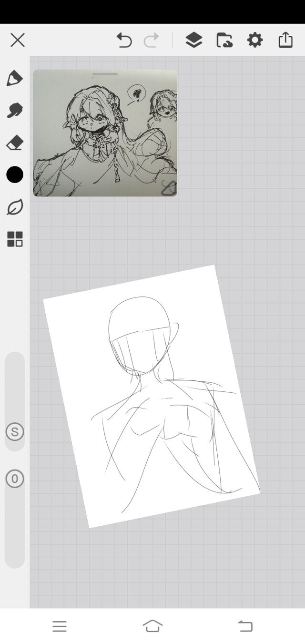Image resolution: width=305 pixels, height=644 pixels.
Task: Close the canvas with the X
Action: coord(18,40)
